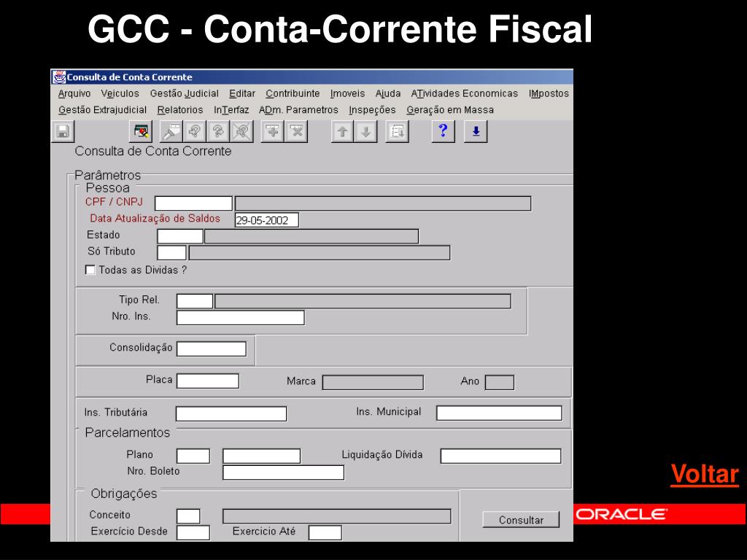This screenshot has height=560, width=747.
Task: Click the Conceito code input field
Action: click(188, 516)
